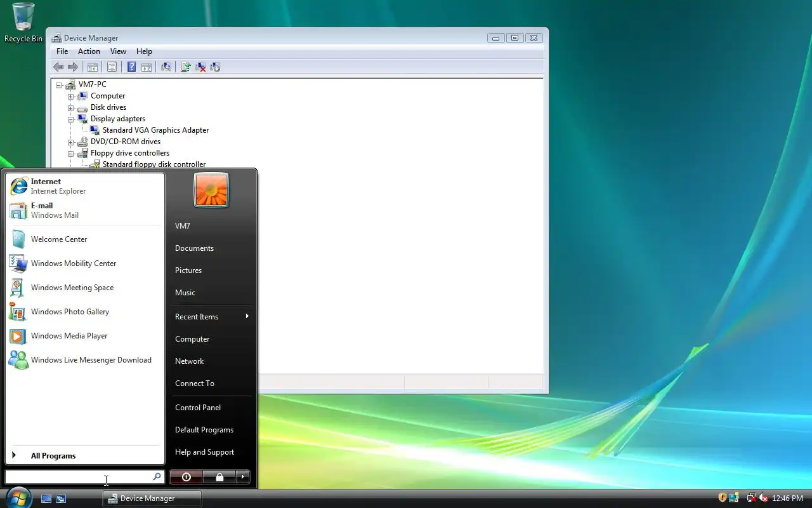812x508 pixels.
Task: Click the Start orb on the taskbar
Action: tap(17, 497)
